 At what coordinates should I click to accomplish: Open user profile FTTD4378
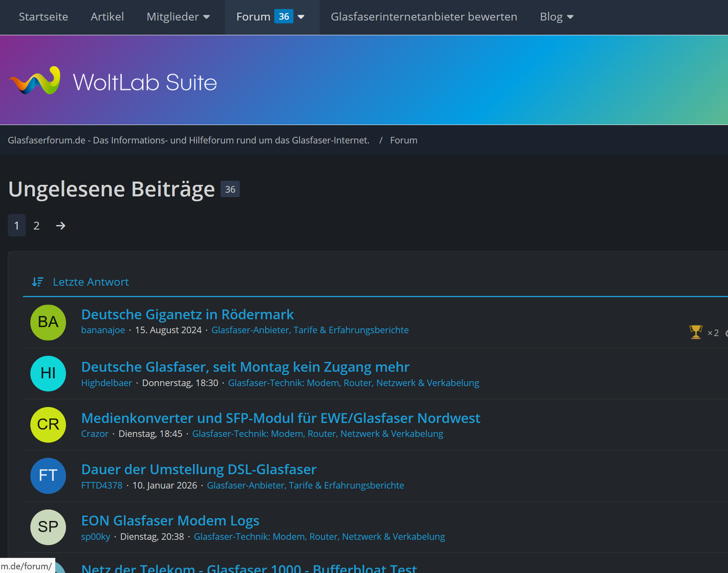pos(102,485)
